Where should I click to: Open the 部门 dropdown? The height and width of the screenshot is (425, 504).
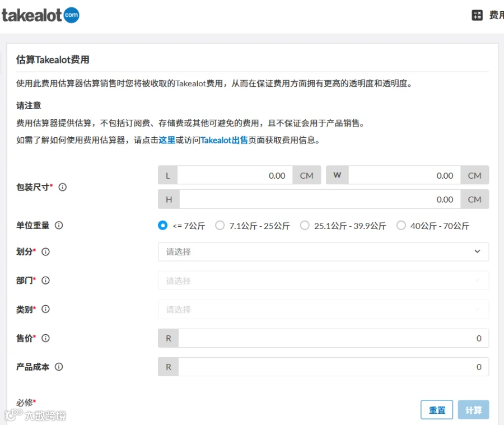(323, 281)
